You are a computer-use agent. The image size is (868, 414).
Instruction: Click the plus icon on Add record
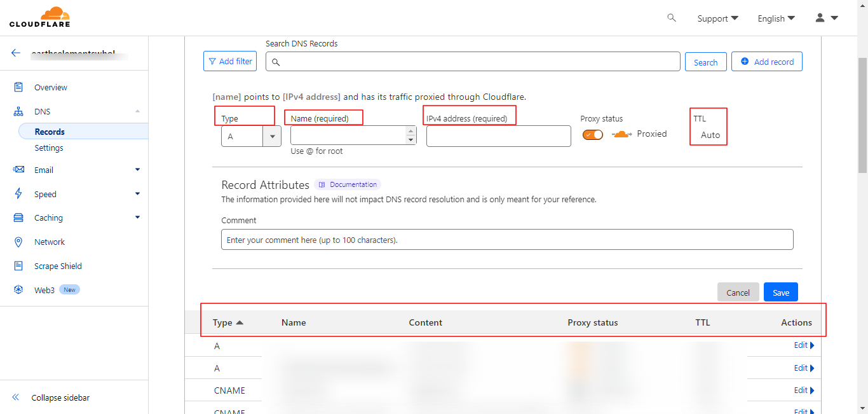click(x=745, y=62)
